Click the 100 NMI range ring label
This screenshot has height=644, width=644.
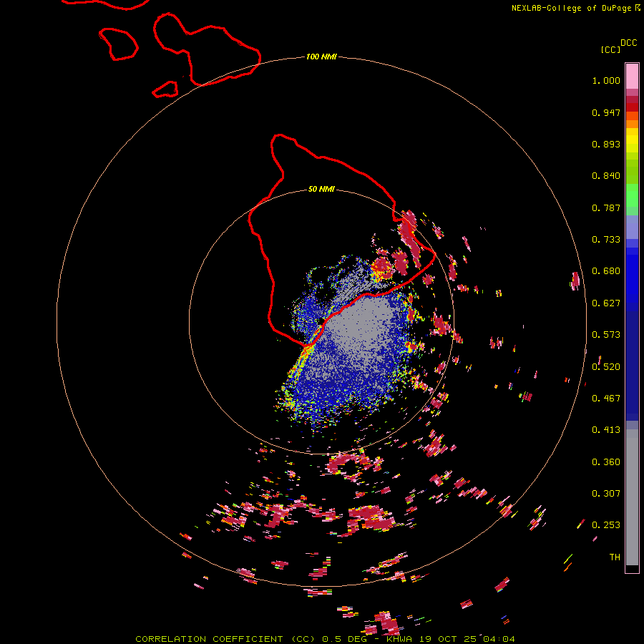coord(321,57)
